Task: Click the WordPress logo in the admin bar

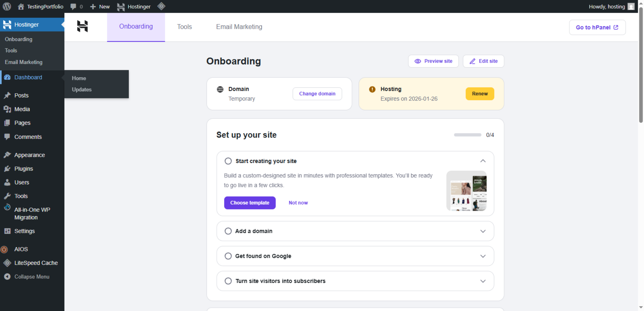Action: 6,6
